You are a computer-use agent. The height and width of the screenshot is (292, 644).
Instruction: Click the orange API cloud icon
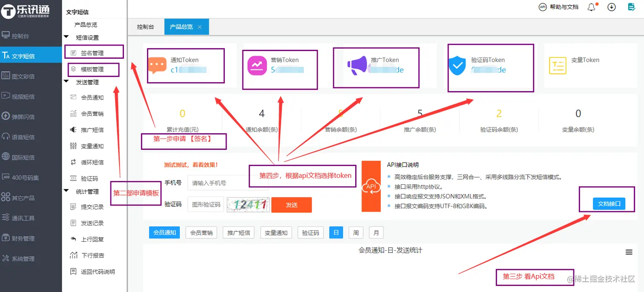[371, 186]
